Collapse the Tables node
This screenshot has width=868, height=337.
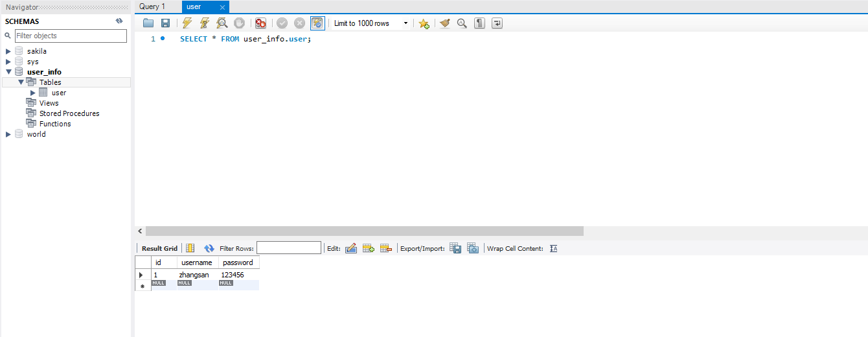tap(21, 82)
